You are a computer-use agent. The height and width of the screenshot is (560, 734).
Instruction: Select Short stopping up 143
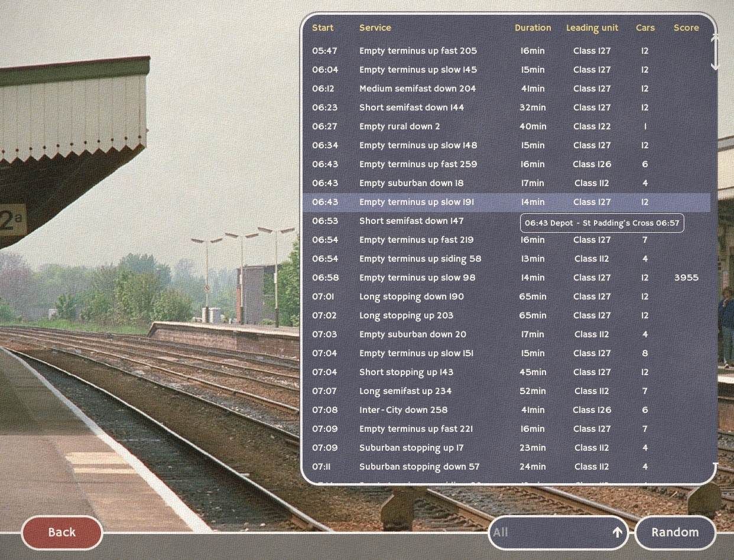[506, 372]
